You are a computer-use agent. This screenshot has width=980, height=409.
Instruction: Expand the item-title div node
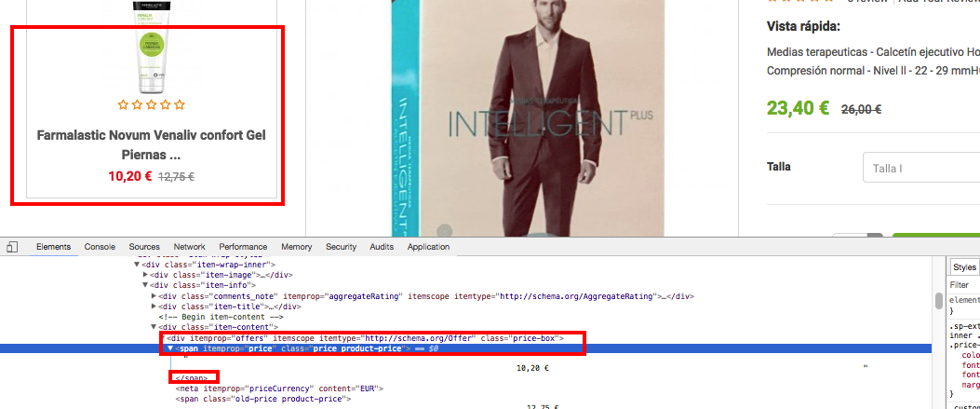[x=154, y=307]
